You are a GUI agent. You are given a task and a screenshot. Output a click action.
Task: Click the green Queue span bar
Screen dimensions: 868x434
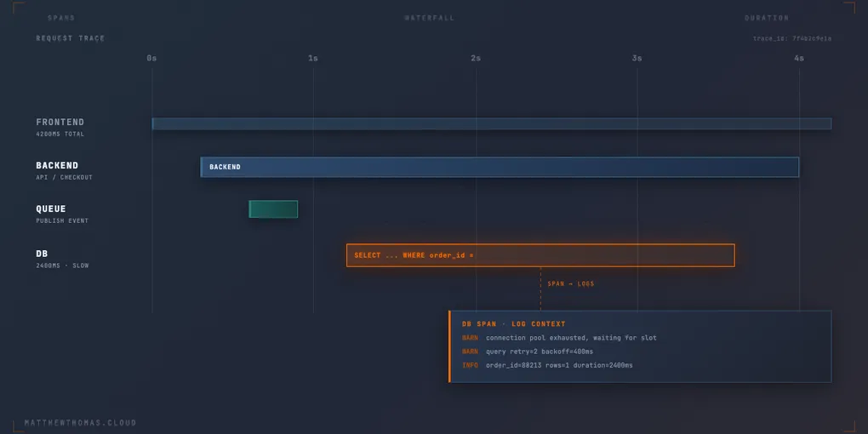coord(273,209)
